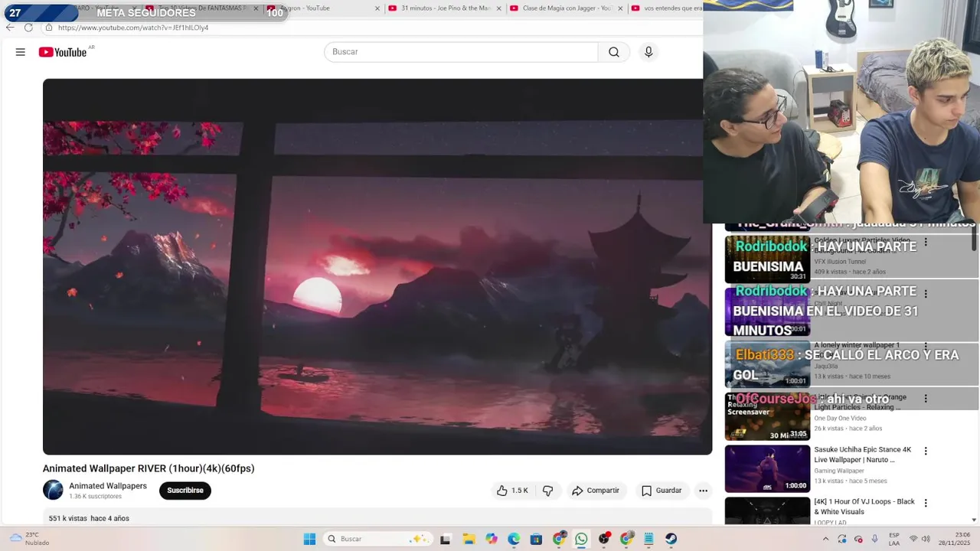This screenshot has width=980, height=551.
Task: Open Notepad from the taskbar
Action: (x=648, y=539)
